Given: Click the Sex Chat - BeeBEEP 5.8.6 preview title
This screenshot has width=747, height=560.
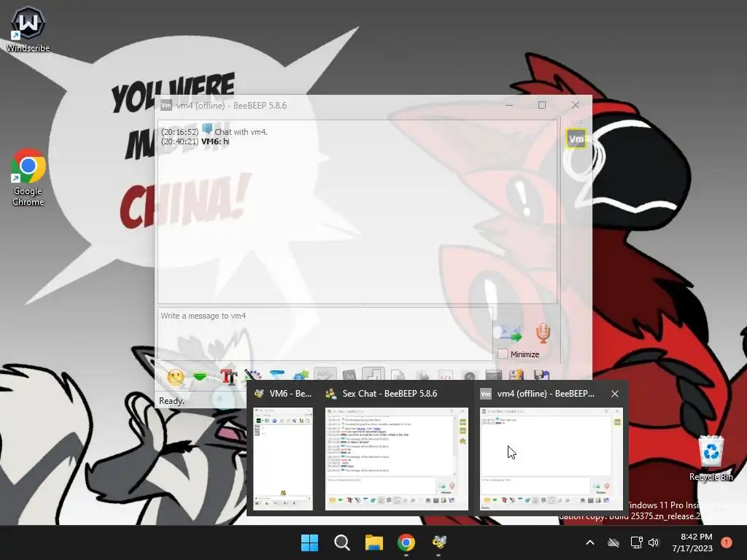Looking at the screenshot, I should coord(390,394).
